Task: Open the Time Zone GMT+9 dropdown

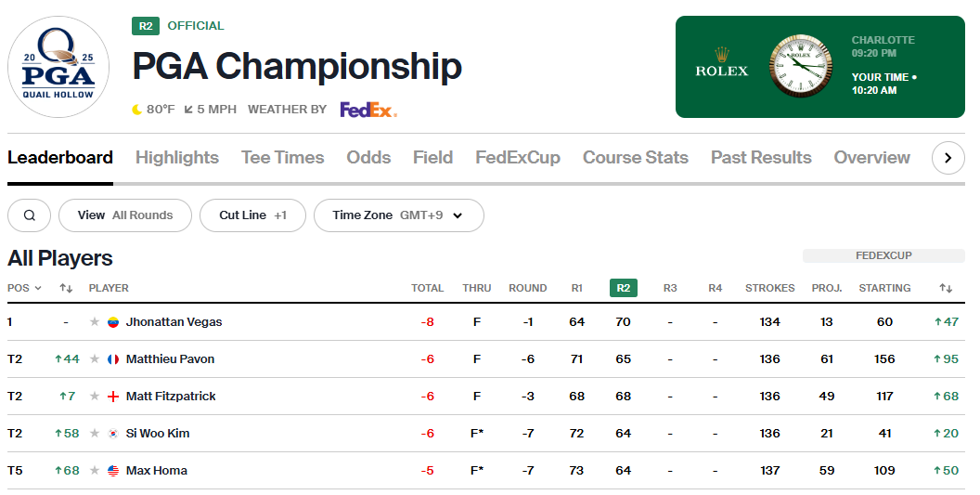Action: [x=399, y=215]
